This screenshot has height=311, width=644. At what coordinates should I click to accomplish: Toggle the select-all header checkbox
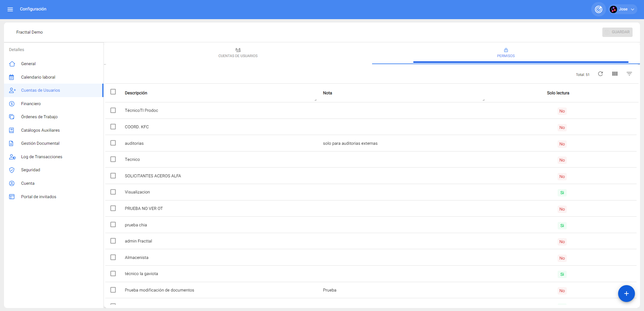[x=113, y=92]
